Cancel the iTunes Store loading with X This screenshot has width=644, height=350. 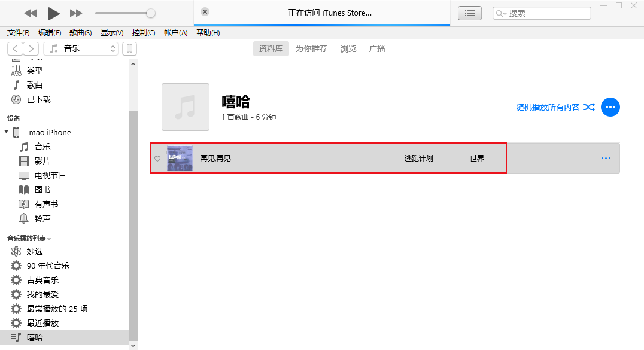pos(205,11)
